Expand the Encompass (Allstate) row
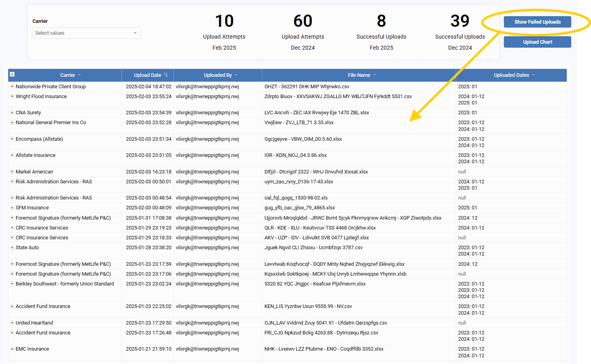 tap(12, 139)
